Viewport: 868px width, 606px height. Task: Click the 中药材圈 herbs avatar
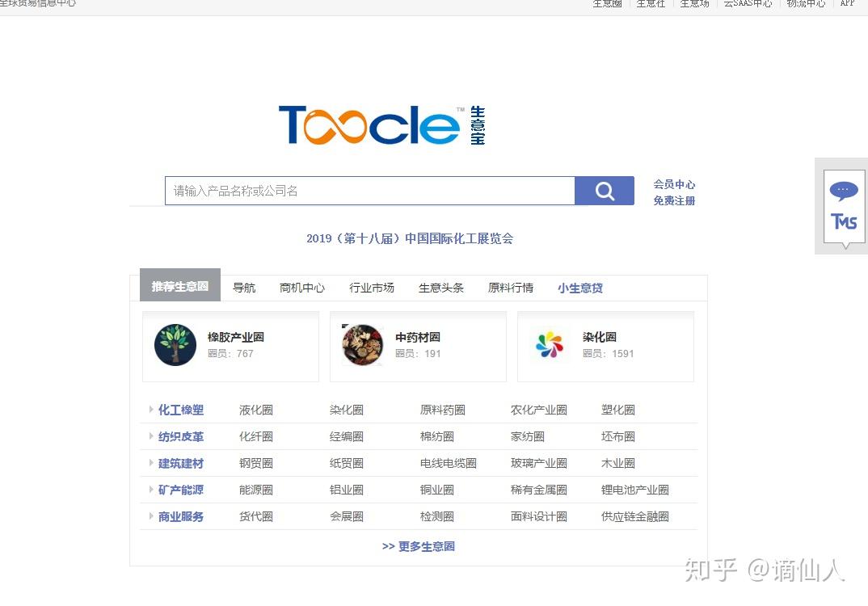pos(363,345)
